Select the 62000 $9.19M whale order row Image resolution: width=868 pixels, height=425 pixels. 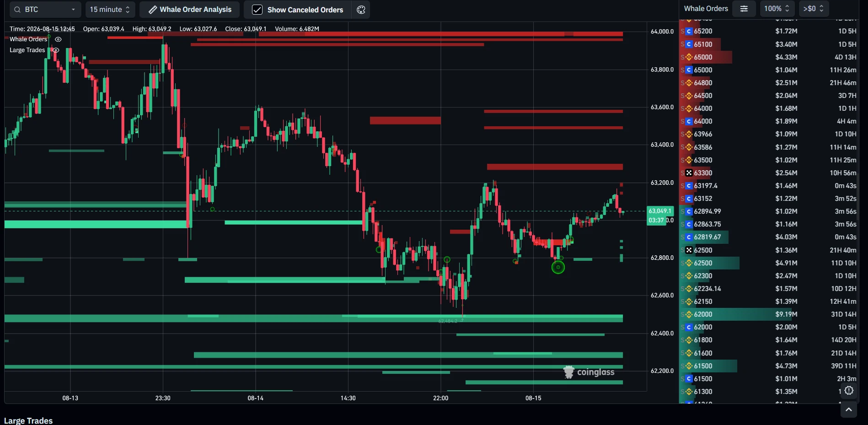[x=769, y=314]
